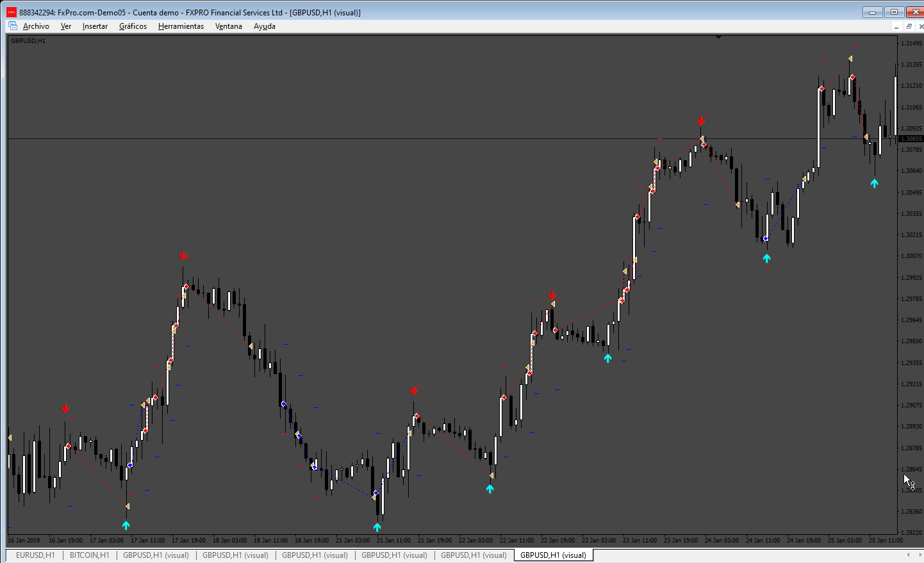Open the Herramientas menu
The width and height of the screenshot is (924, 563).
(181, 26)
